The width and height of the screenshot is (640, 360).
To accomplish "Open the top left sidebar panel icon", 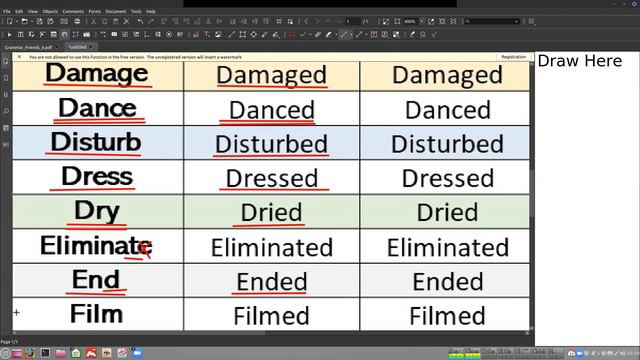I will (x=6, y=61).
